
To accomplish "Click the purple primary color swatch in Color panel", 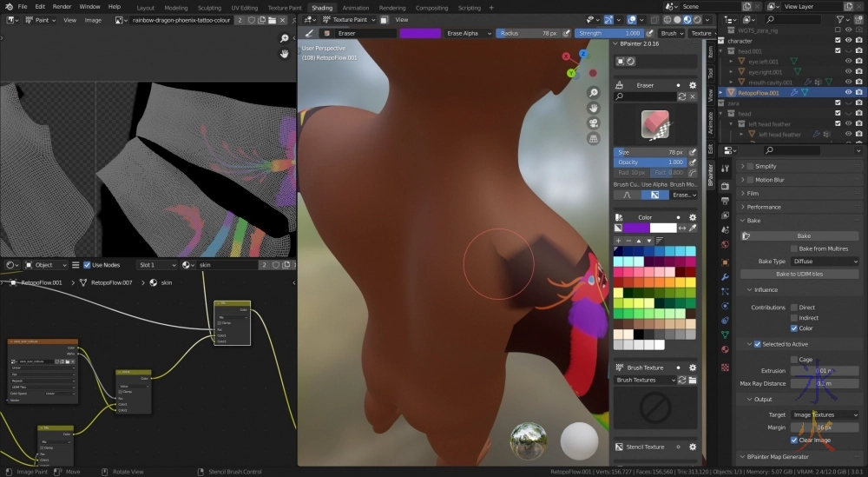I will pyautogui.click(x=635, y=228).
